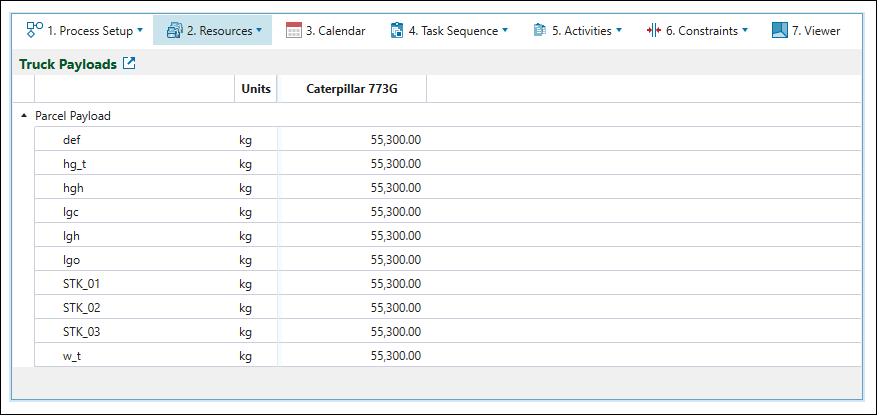Open the Constraints dropdown arrow

745,30
